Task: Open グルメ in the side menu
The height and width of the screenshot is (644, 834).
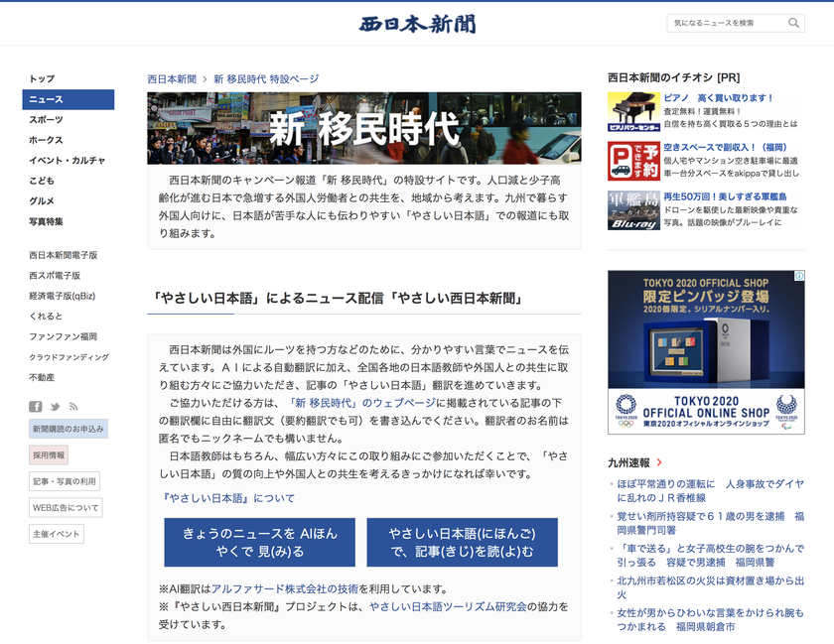Action: tap(42, 200)
